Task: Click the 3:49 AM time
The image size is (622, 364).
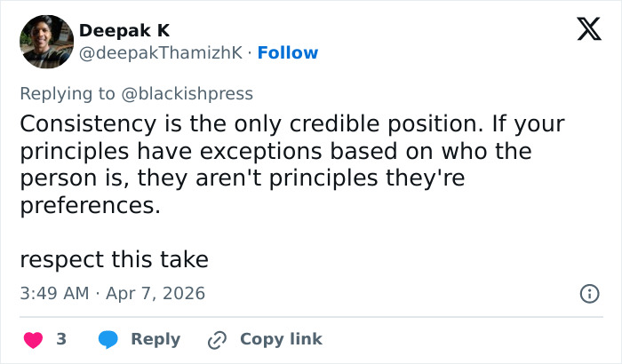Action: 53,293
